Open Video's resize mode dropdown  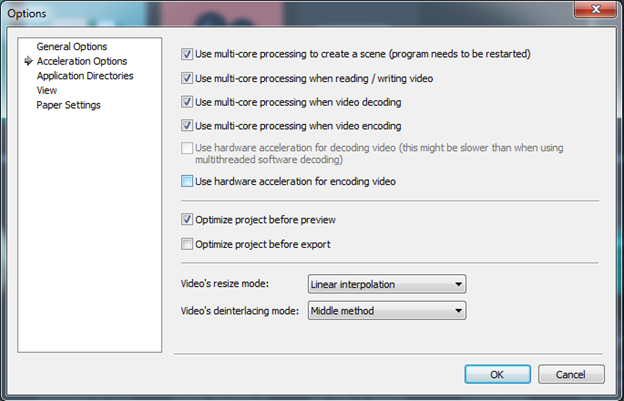[387, 284]
